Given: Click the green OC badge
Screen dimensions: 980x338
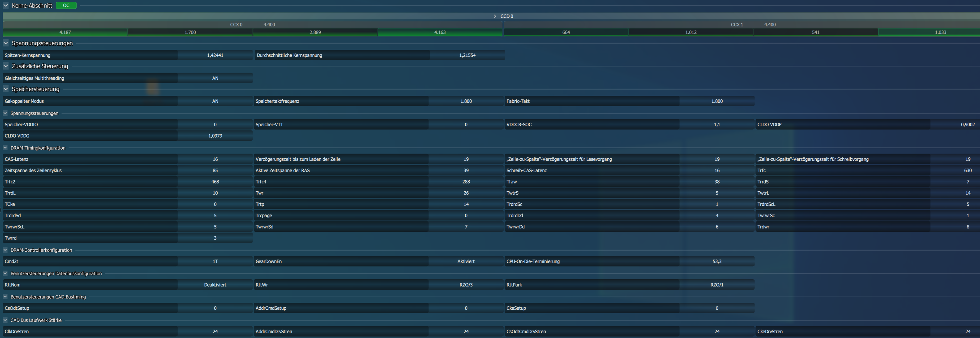Looking at the screenshot, I should point(66,5).
